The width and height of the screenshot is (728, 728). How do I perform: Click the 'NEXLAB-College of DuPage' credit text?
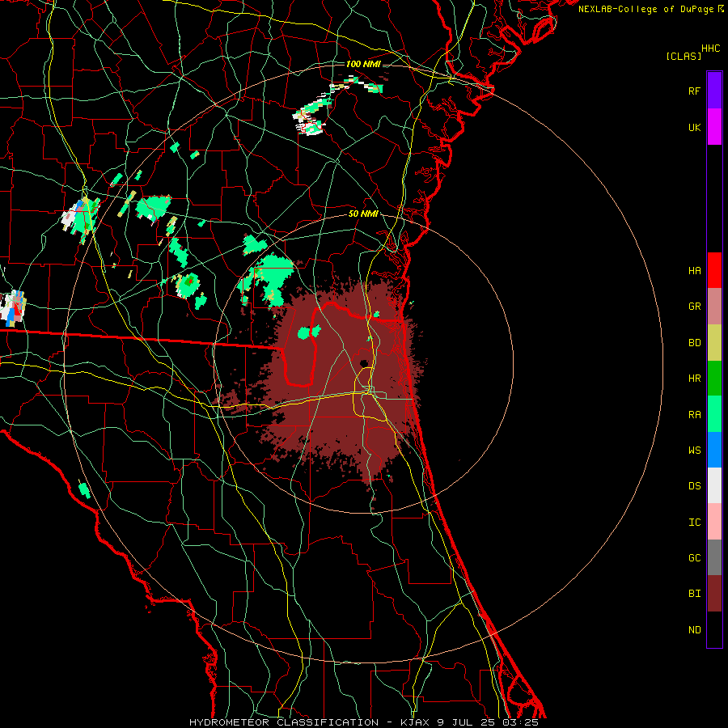[x=645, y=9]
